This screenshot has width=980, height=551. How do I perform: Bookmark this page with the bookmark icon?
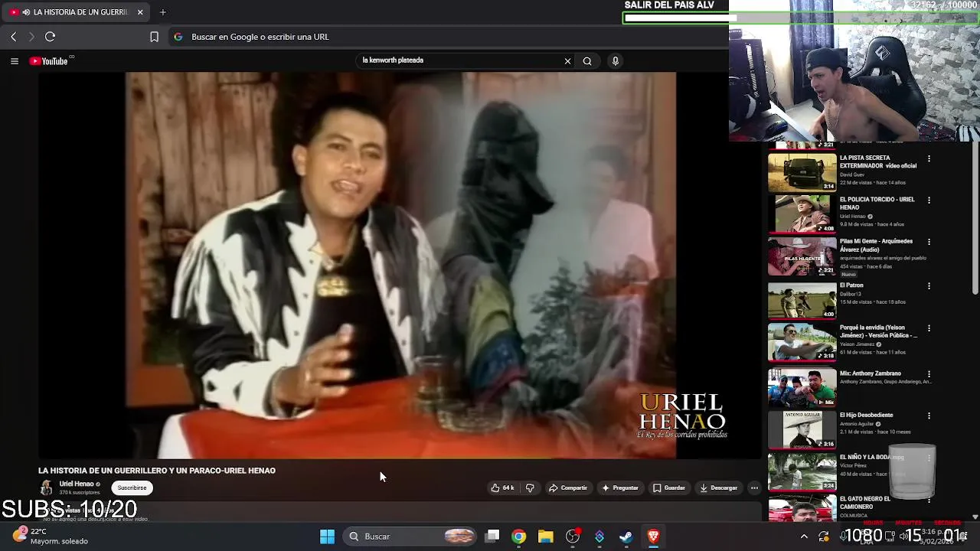pos(154,37)
